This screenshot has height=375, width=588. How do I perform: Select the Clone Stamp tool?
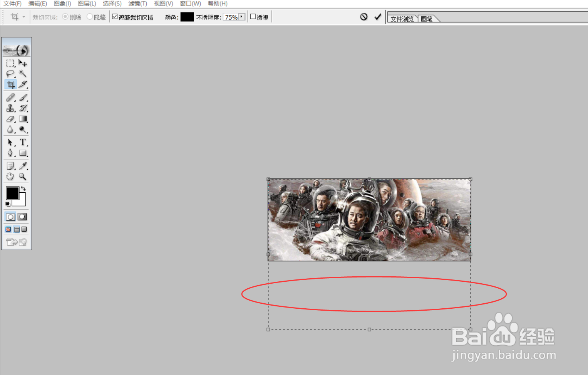coord(10,108)
